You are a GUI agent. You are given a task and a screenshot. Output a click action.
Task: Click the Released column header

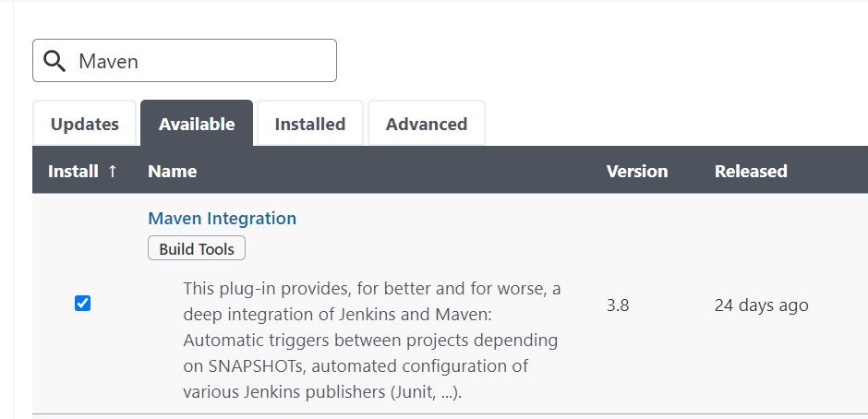751,171
